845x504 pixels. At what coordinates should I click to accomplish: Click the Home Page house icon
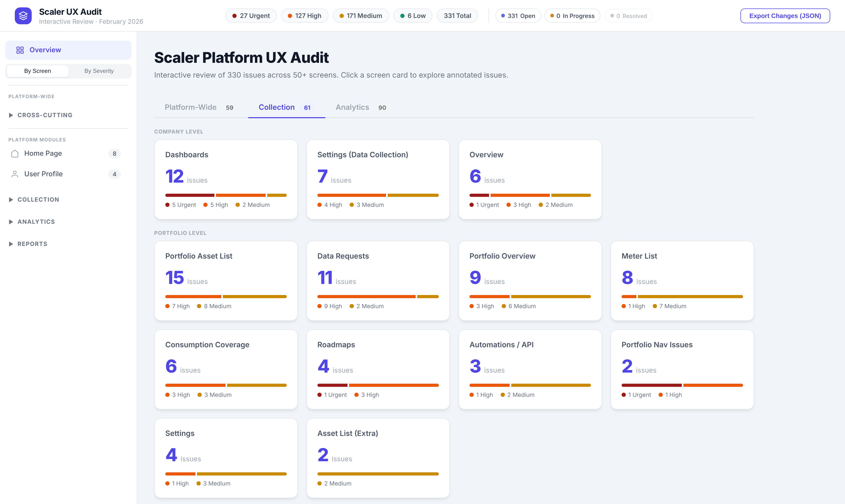coord(15,154)
